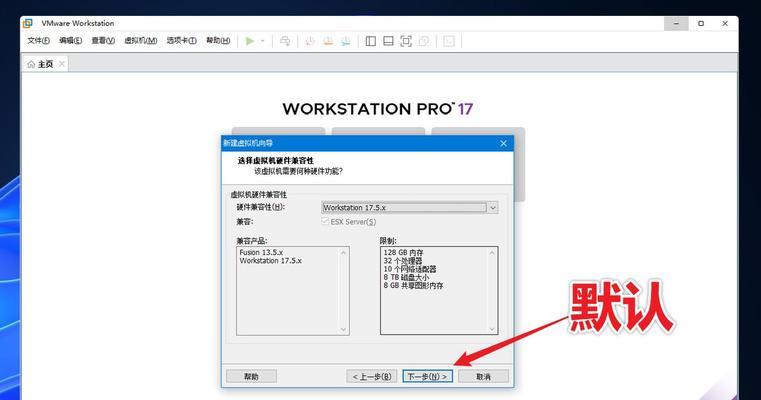Click the 8 GB 共享图形内存 limit entry
Screen dimensions: 761x400
point(413,285)
